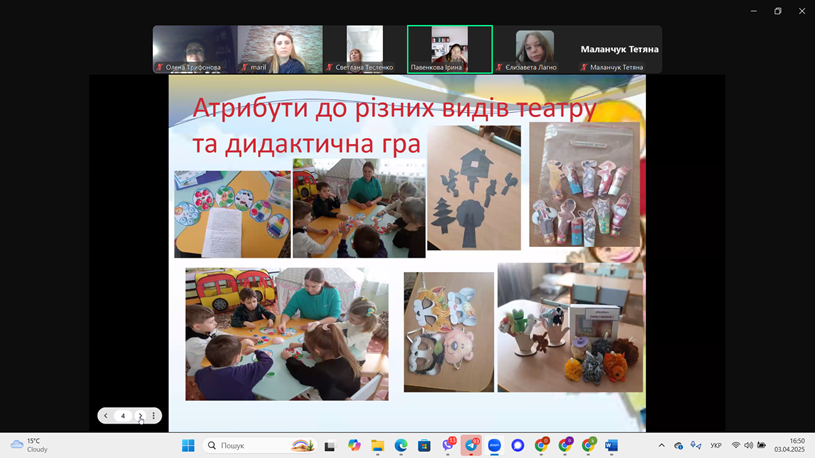Screen dimensions: 815x458
Task: Click muted mic icon next to Светлана Тесленко
Action: click(x=329, y=67)
